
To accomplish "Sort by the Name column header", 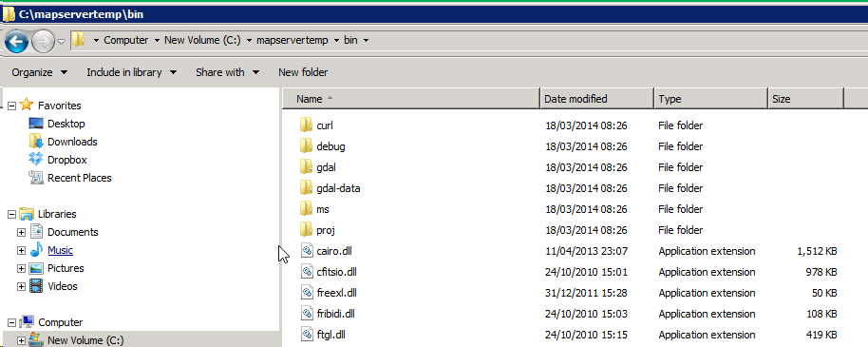I will click(411, 99).
